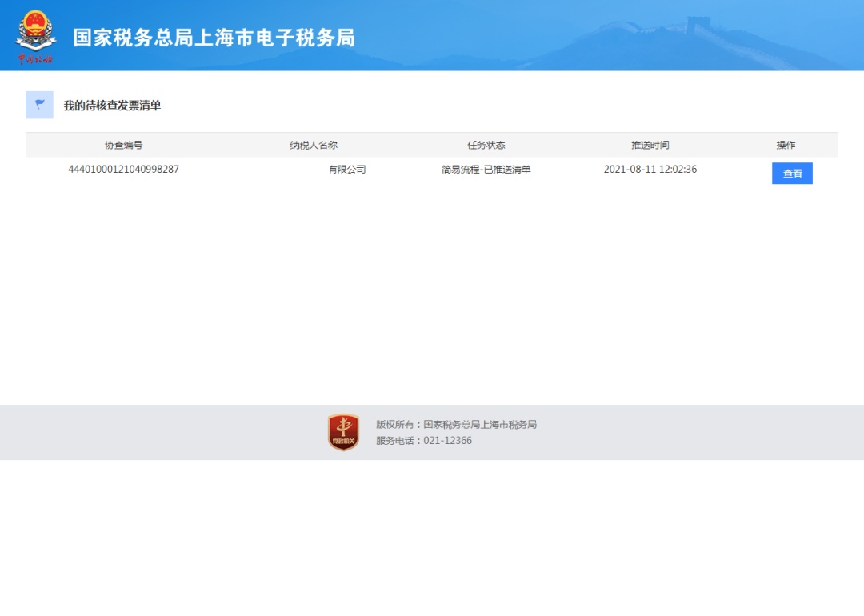Viewport: 864px width, 616px height.
Task: Click the 简易流程-已推送清单 status cell
Action: [486, 170]
